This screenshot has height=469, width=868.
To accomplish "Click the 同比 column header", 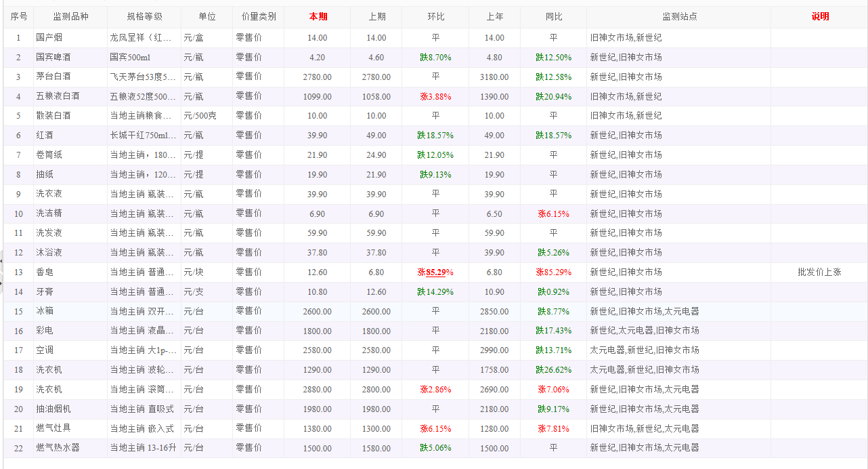I will point(553,17).
